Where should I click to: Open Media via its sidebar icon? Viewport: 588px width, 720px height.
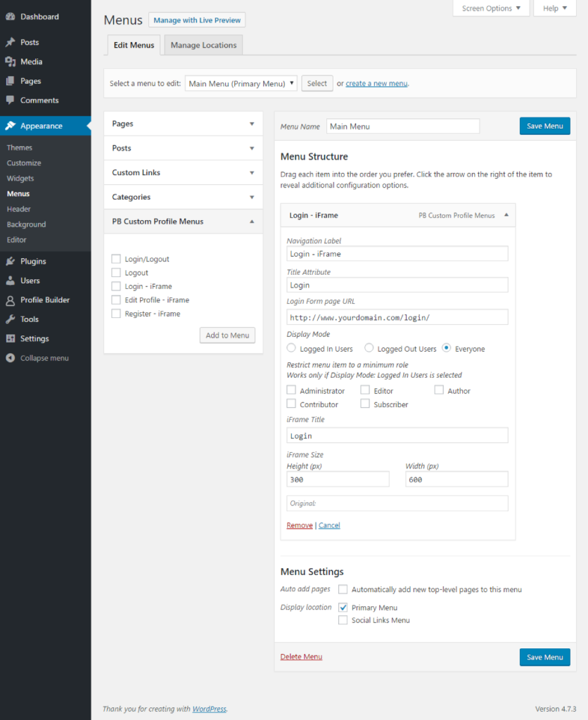coord(11,62)
